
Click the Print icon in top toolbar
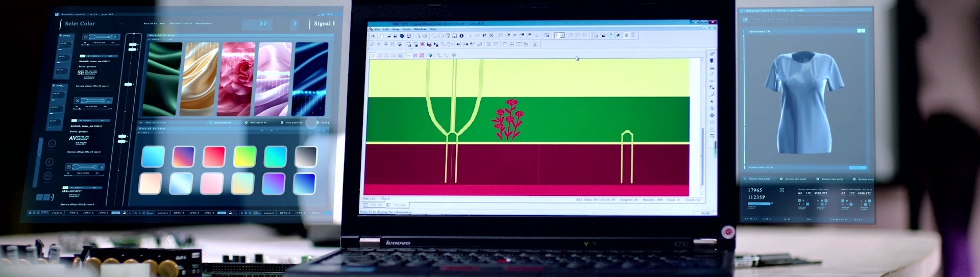[x=425, y=36]
